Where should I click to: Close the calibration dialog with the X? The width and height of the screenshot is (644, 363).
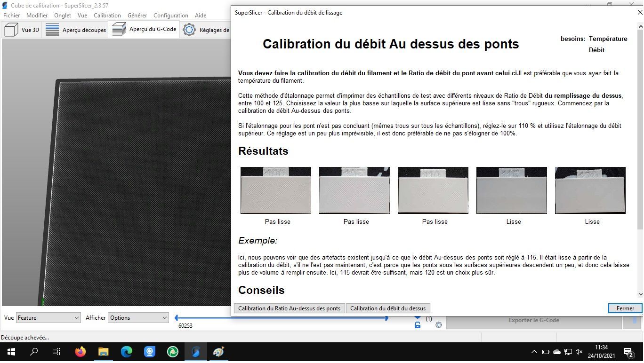tap(639, 13)
